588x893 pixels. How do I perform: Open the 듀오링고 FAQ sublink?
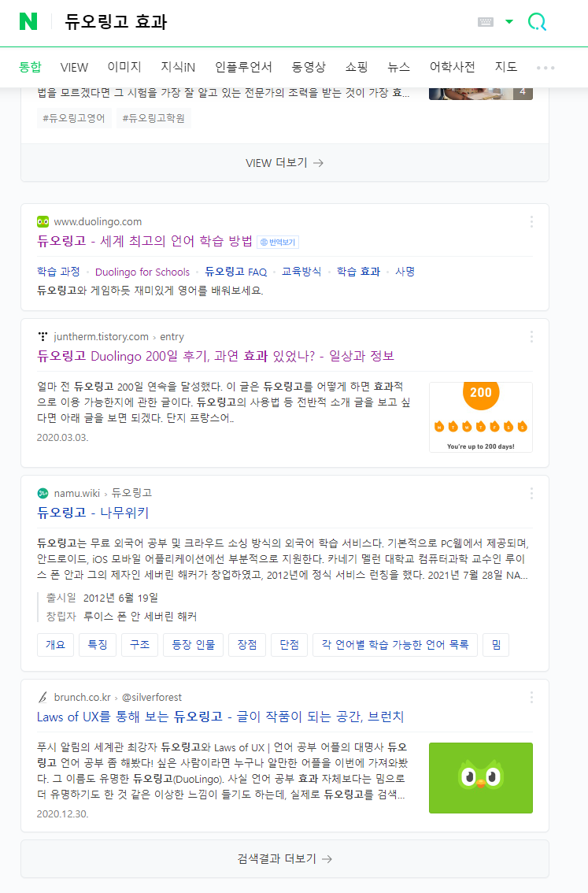tap(235, 272)
